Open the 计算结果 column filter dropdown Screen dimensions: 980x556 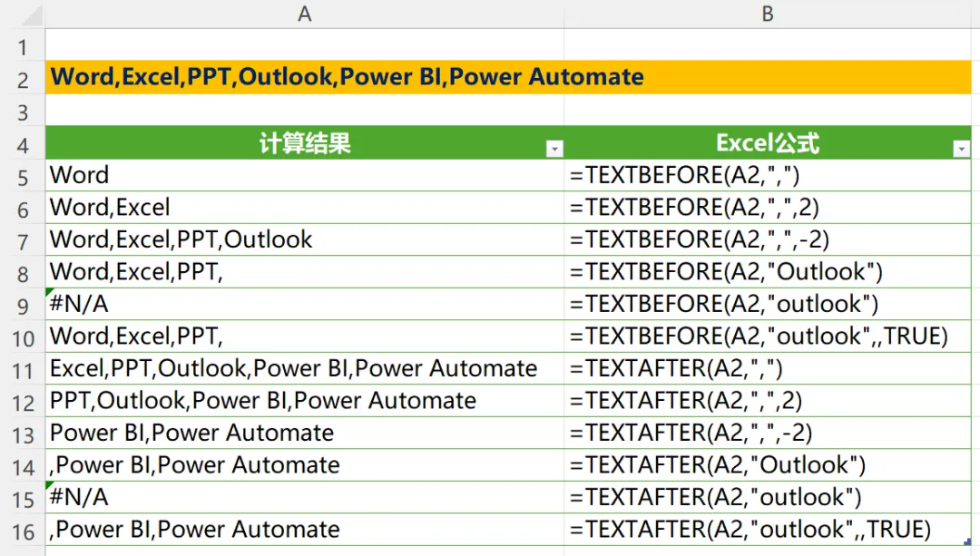pyautogui.click(x=554, y=149)
